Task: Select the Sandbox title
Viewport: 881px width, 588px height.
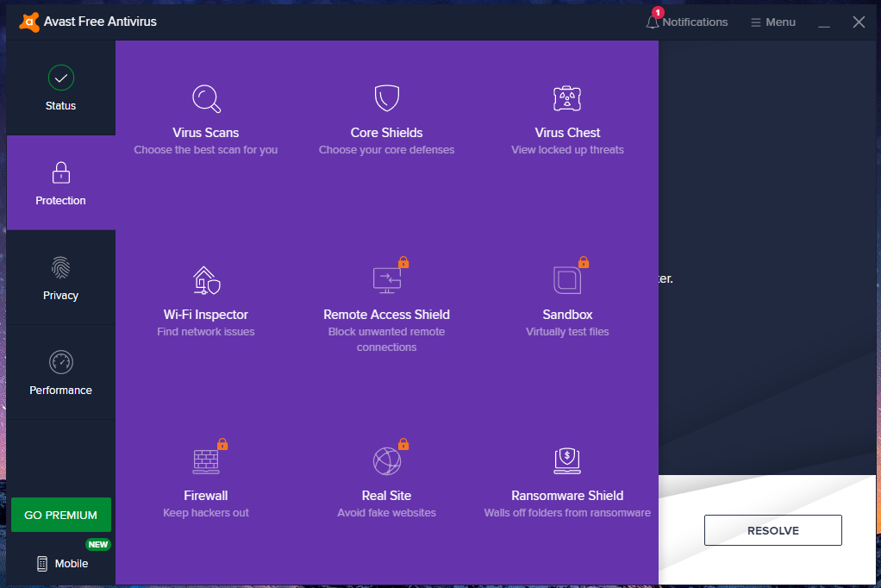Action: (x=567, y=315)
